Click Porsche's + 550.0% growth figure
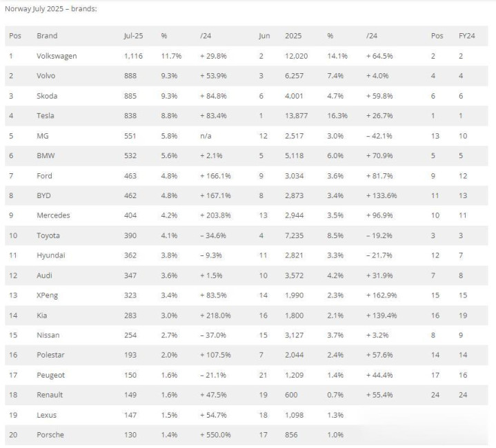496x448 pixels. pyautogui.click(x=215, y=435)
